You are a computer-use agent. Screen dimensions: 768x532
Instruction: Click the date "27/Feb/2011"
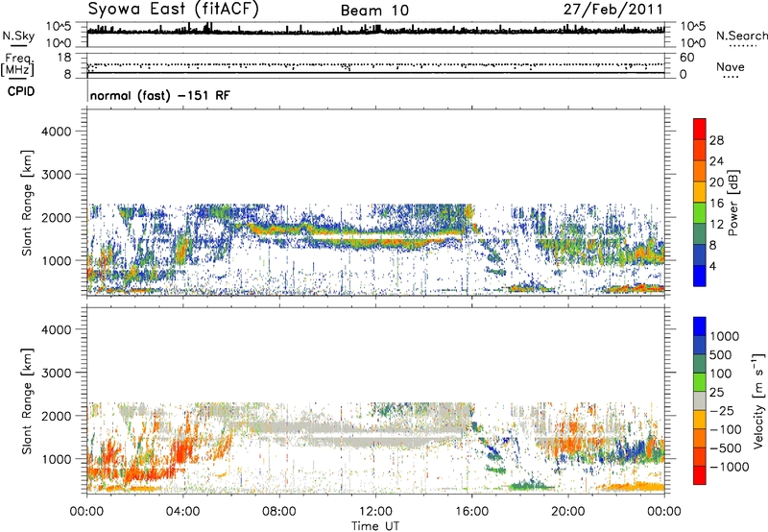(x=612, y=10)
